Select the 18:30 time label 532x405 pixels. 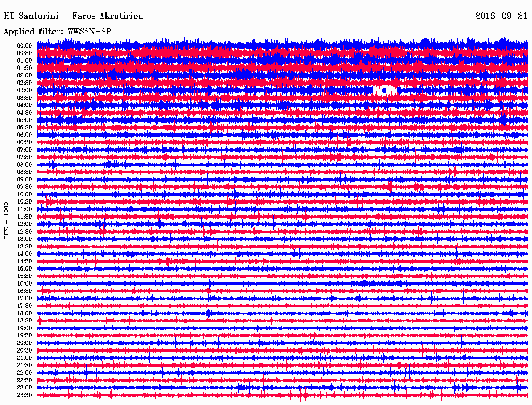click(24, 320)
